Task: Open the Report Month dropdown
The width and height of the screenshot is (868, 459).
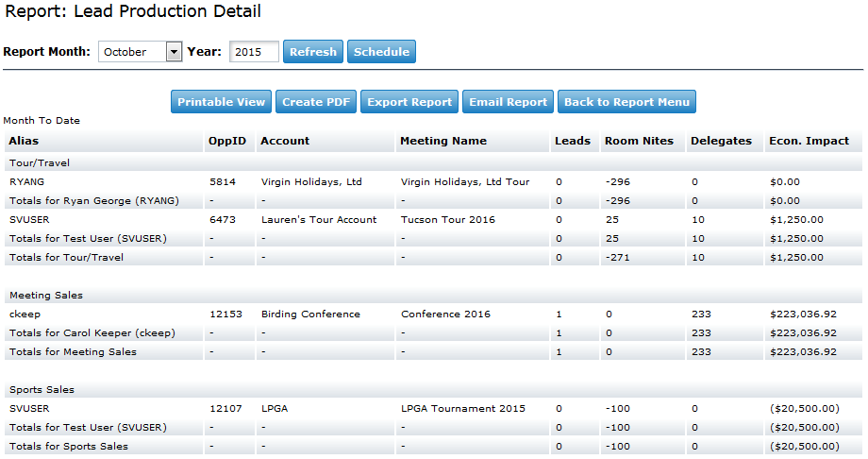Action: 140,52
